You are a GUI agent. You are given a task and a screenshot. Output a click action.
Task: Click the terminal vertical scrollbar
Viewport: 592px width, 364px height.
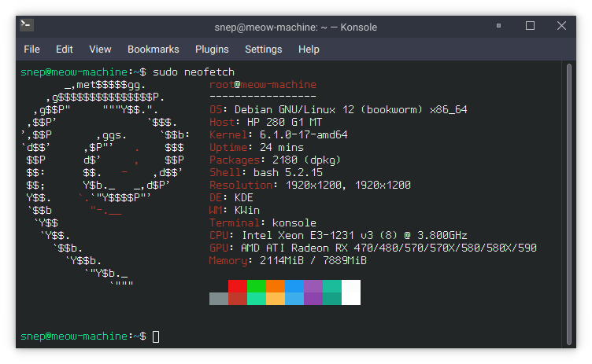point(569,204)
